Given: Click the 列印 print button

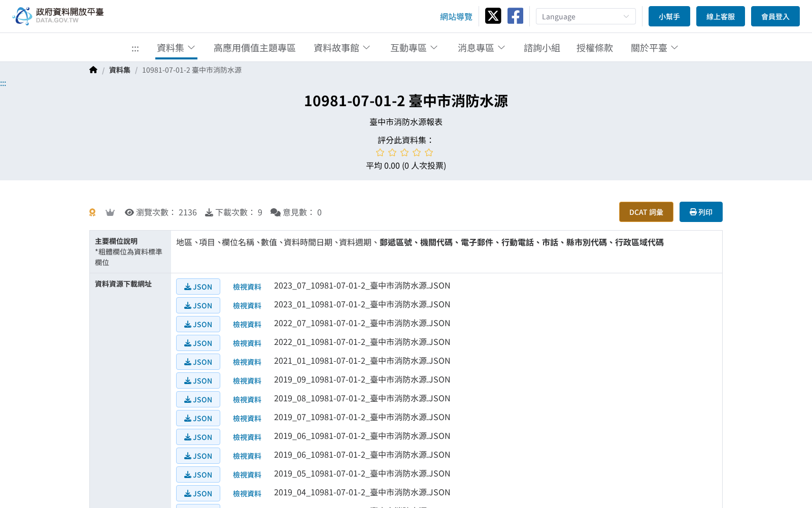Looking at the screenshot, I should [701, 212].
